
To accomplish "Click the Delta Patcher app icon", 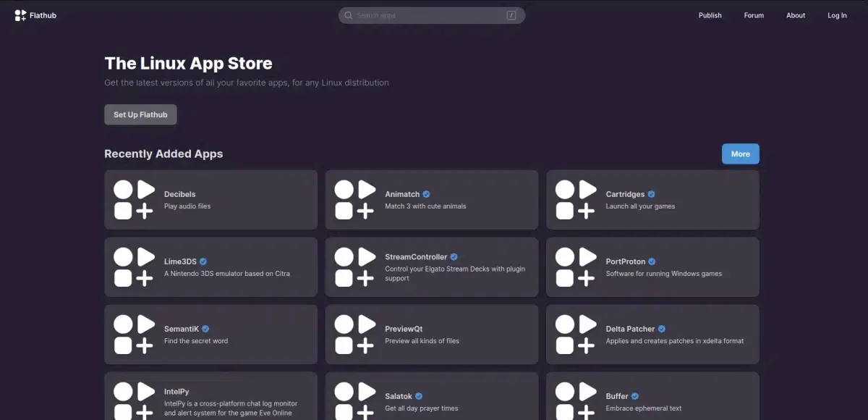I will 576,335.
